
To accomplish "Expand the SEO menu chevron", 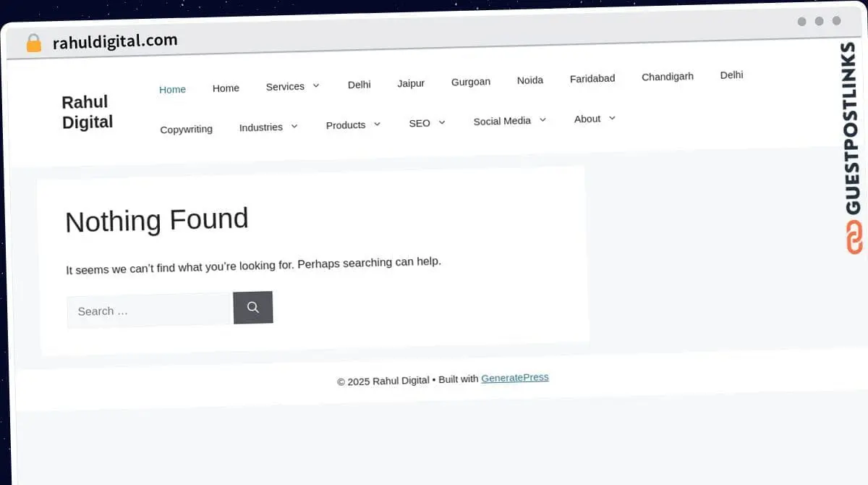I will (x=442, y=122).
